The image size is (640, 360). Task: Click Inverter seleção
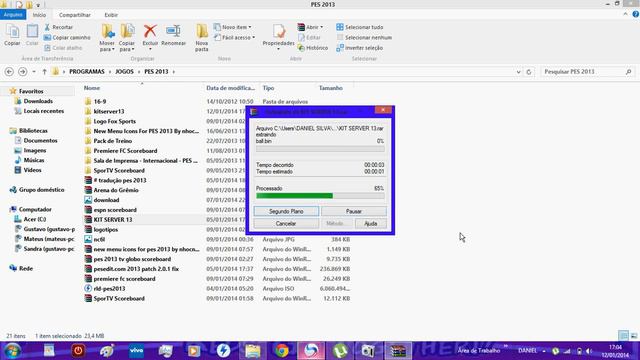point(360,48)
